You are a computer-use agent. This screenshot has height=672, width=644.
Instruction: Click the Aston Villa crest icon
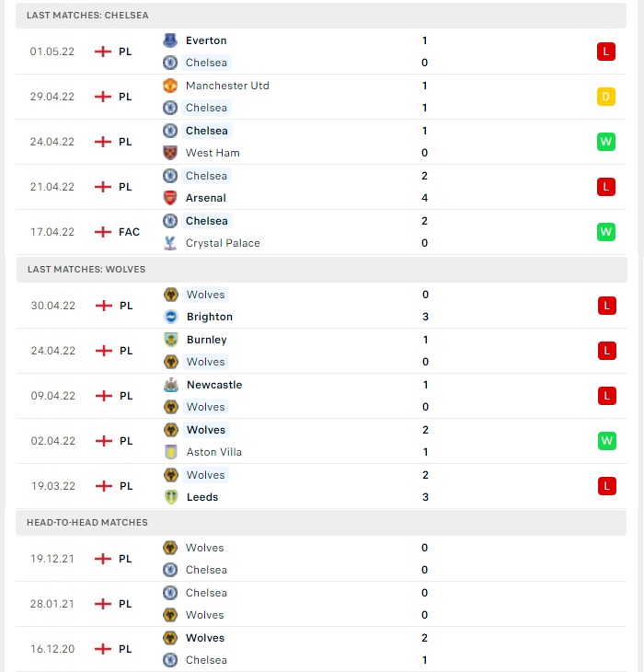tap(171, 452)
